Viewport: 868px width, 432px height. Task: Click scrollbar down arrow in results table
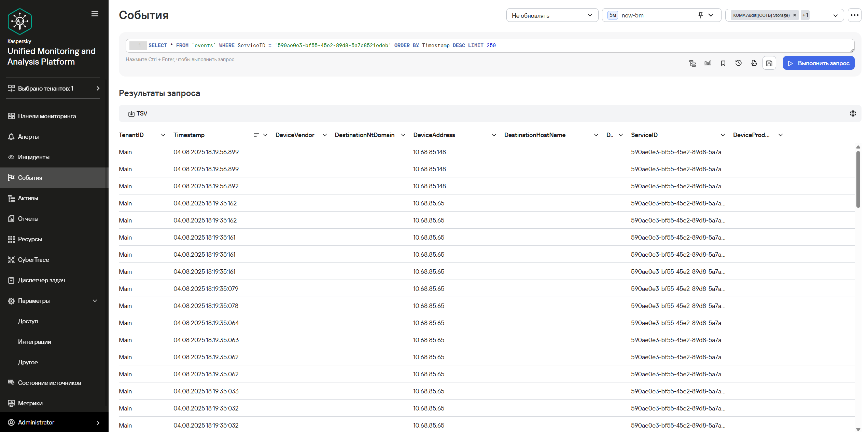pyautogui.click(x=858, y=429)
